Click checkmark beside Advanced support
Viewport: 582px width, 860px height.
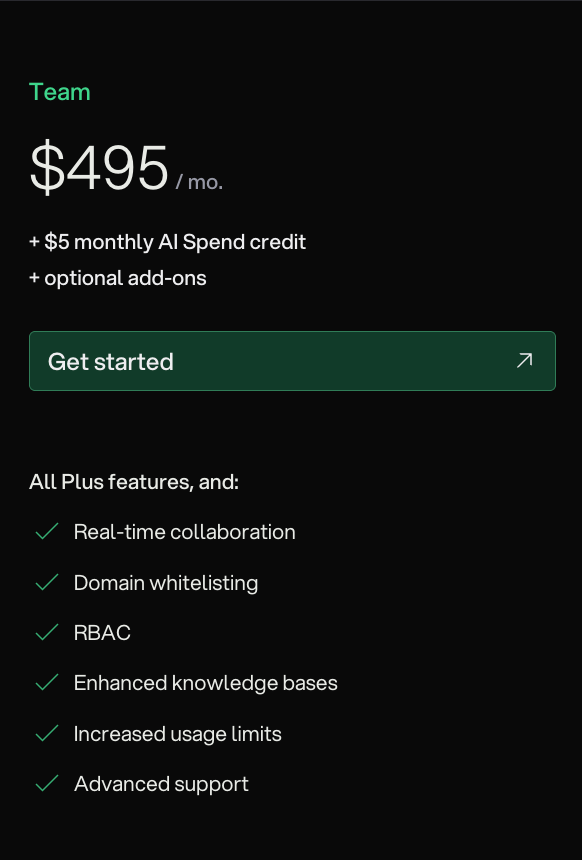[47, 784]
